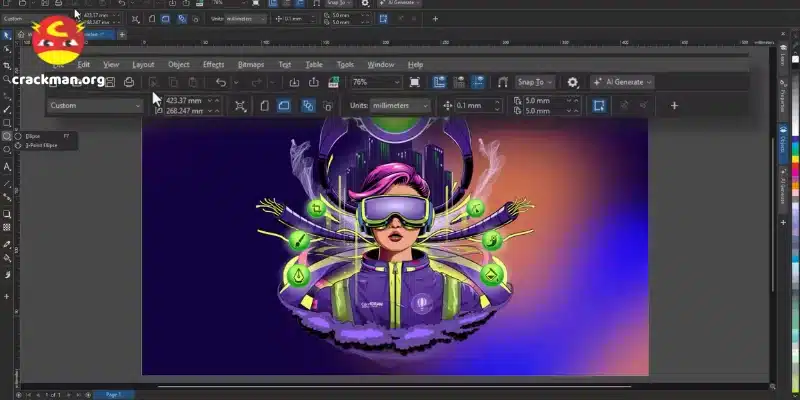Open small Units dropdown in the top property bar
This screenshot has height=400, width=800.
pos(246,19)
